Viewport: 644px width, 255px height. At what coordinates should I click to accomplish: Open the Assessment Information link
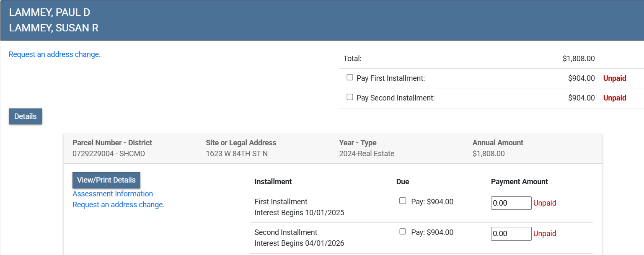(113, 194)
